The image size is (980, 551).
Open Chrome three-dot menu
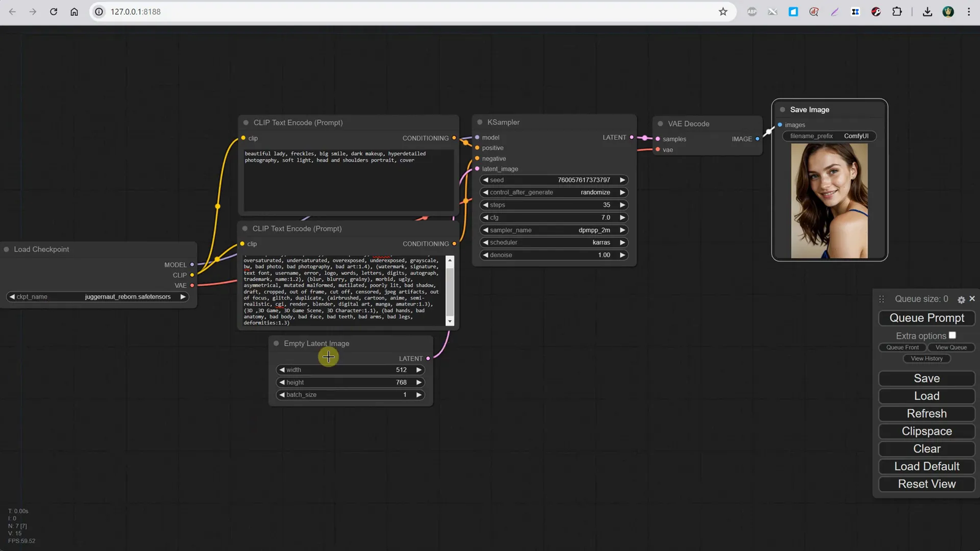click(x=968, y=12)
